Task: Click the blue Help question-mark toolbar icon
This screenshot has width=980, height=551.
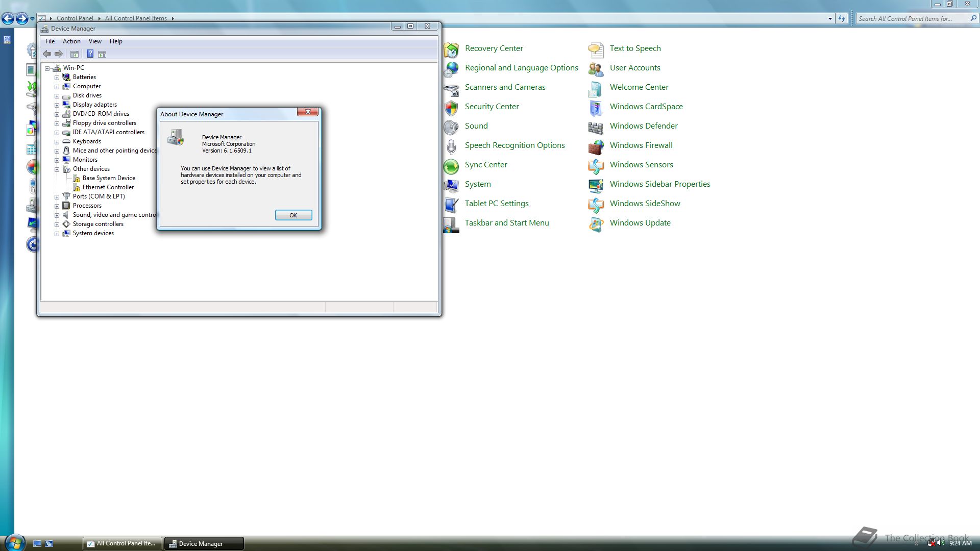Action: [90, 54]
